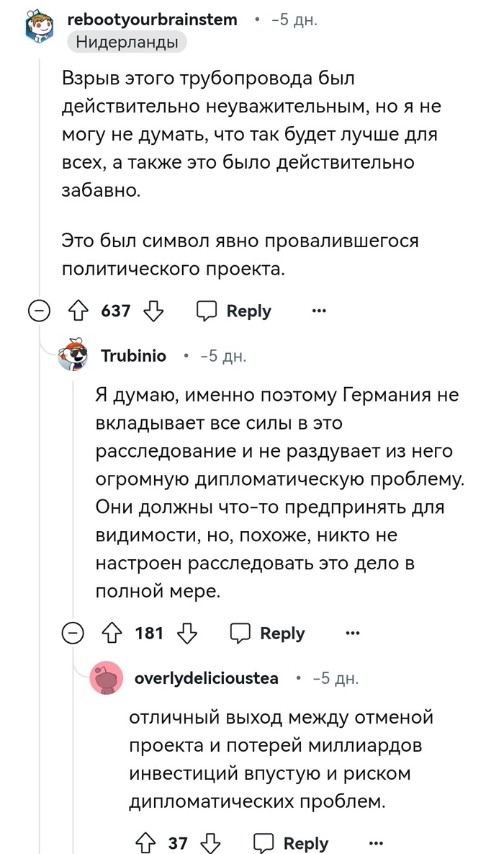This screenshot has height=854, width=504.
Task: Upvote Trubinio's comment with 181 points
Action: pyautogui.click(x=110, y=633)
